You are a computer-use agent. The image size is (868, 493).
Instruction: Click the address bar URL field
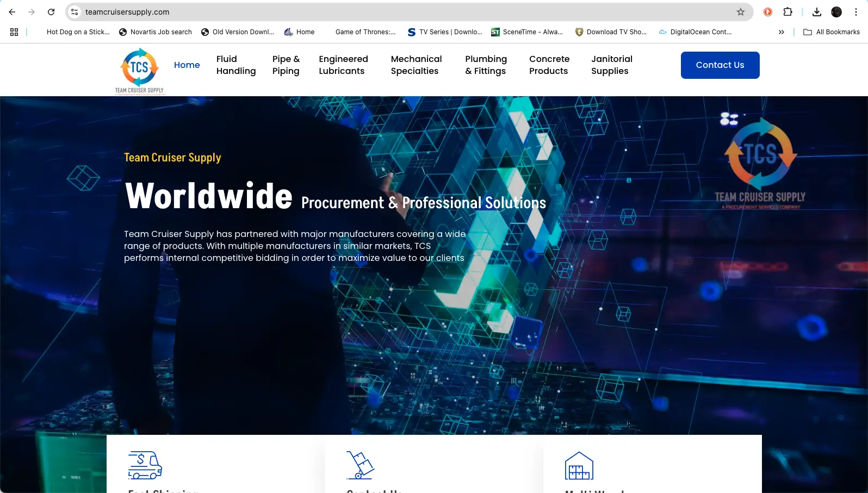click(x=381, y=12)
